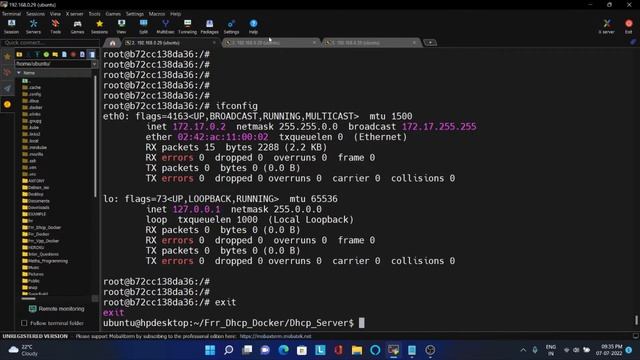Open the Sessions menu
This screenshot has width=640, height=360.
pos(36,14)
